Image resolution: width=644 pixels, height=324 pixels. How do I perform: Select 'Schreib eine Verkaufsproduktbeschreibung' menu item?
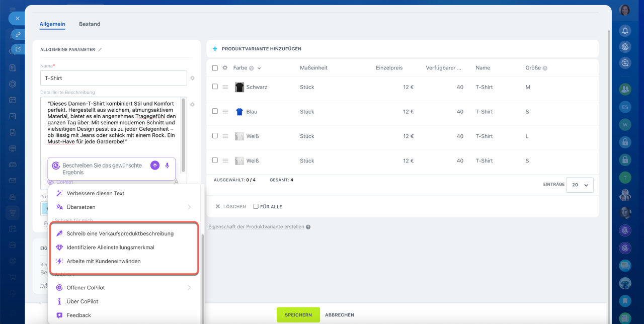coord(120,233)
